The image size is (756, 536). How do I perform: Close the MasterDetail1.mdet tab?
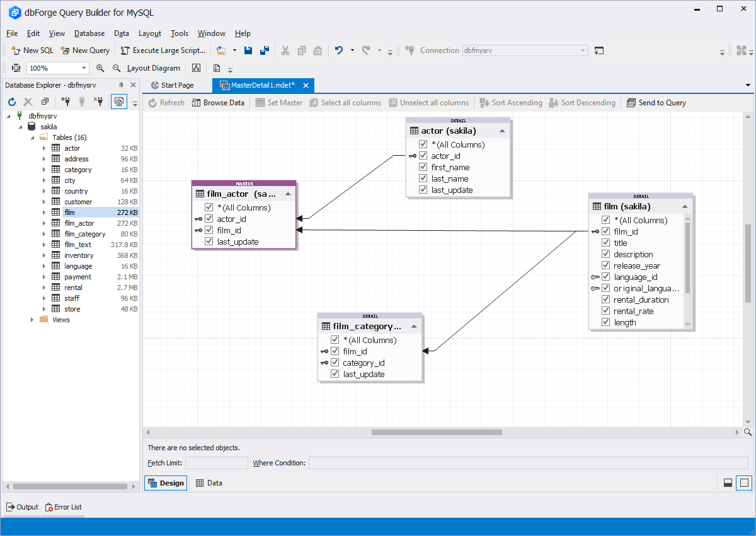(x=306, y=85)
